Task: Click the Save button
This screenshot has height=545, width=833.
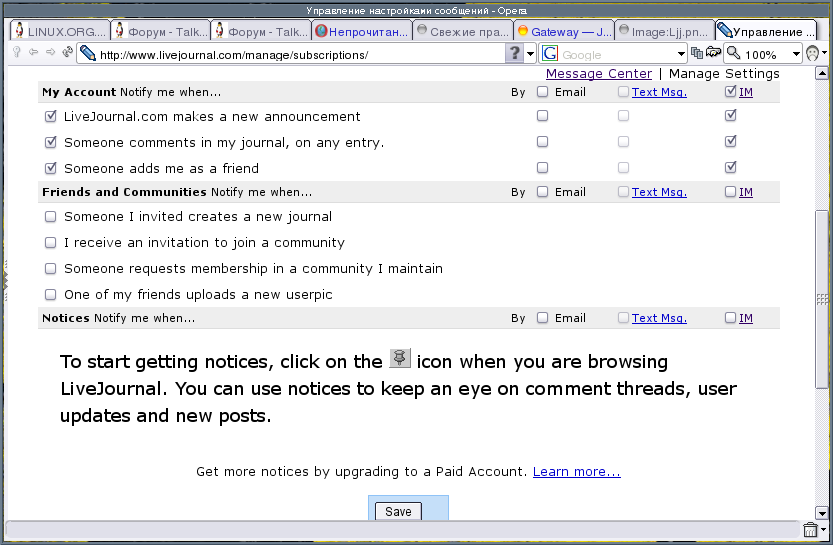Action: (398, 512)
